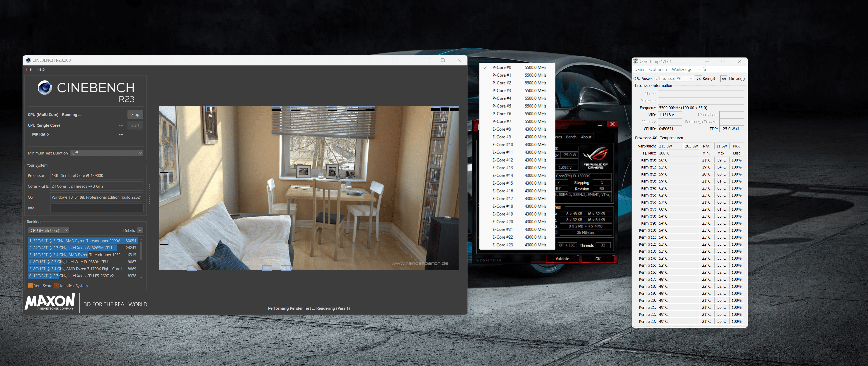Screen dimensions: 868x366
Task: Click the Tj. Max 100°C value
Action: (678, 153)
